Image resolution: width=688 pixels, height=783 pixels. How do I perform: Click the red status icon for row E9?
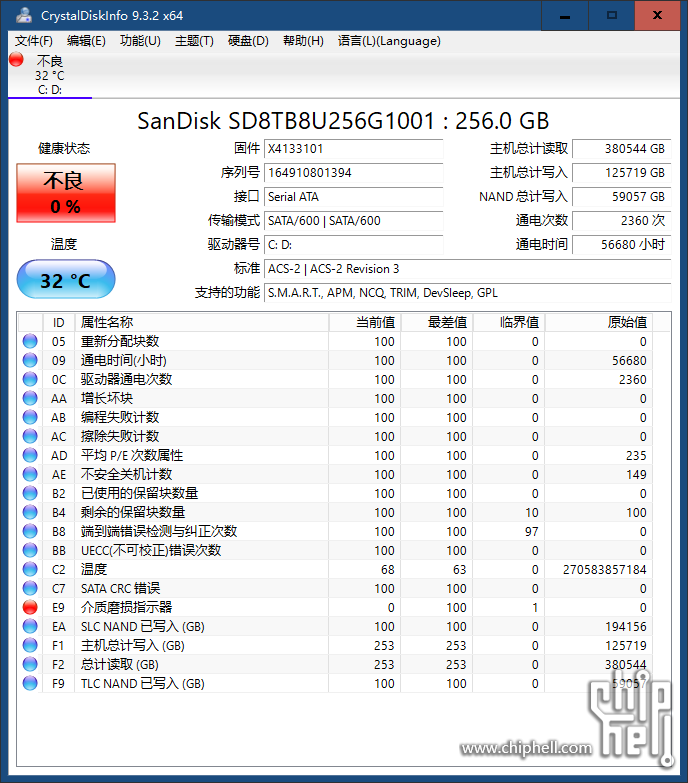click(x=30, y=607)
